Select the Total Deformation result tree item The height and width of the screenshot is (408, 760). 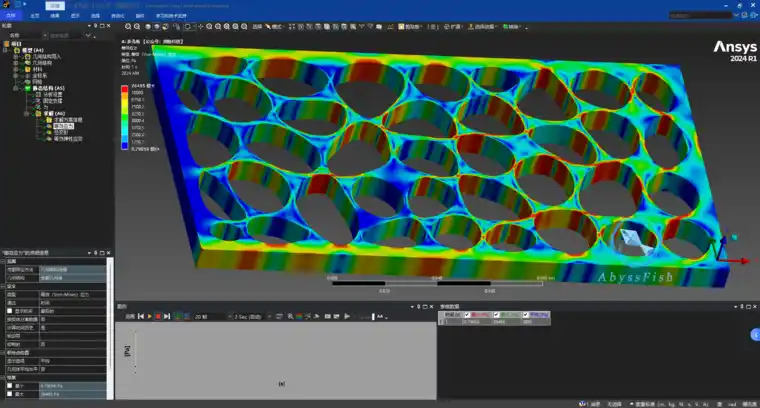tap(61, 132)
